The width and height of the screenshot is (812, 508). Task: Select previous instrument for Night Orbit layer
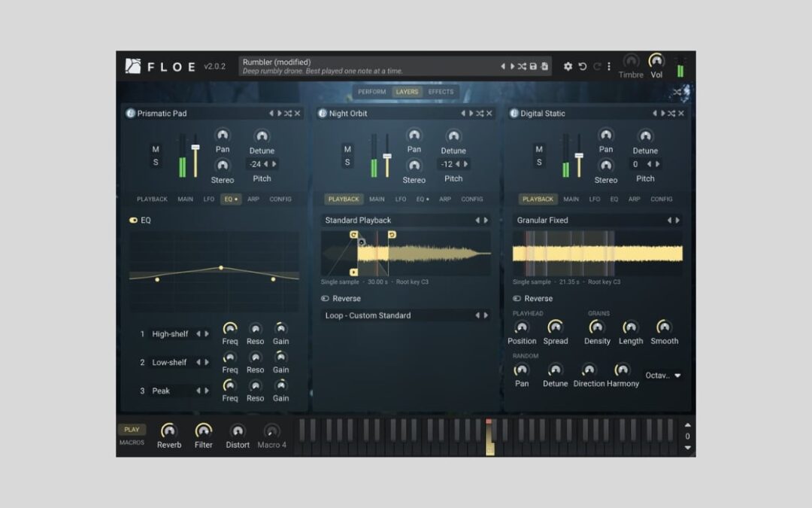[462, 113]
